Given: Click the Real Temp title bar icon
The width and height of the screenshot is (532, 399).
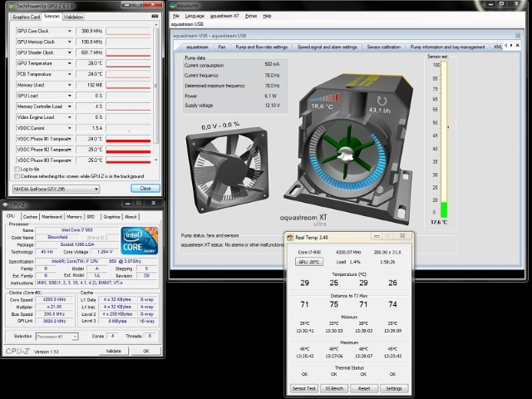Looking at the screenshot, I should (291, 238).
